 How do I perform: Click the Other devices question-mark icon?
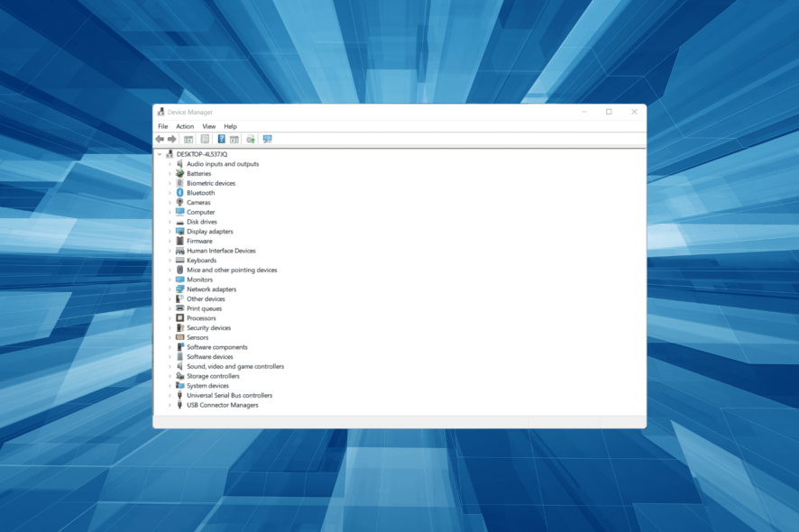[x=179, y=298]
